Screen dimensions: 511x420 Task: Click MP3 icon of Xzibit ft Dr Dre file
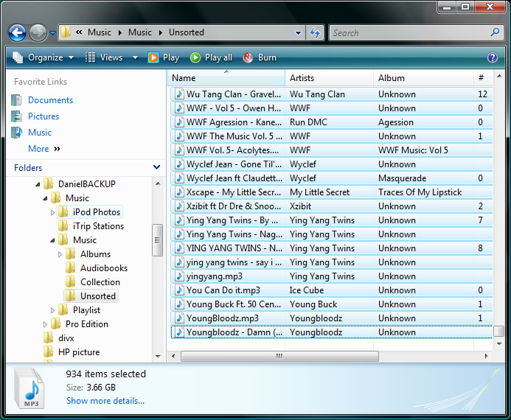click(178, 206)
